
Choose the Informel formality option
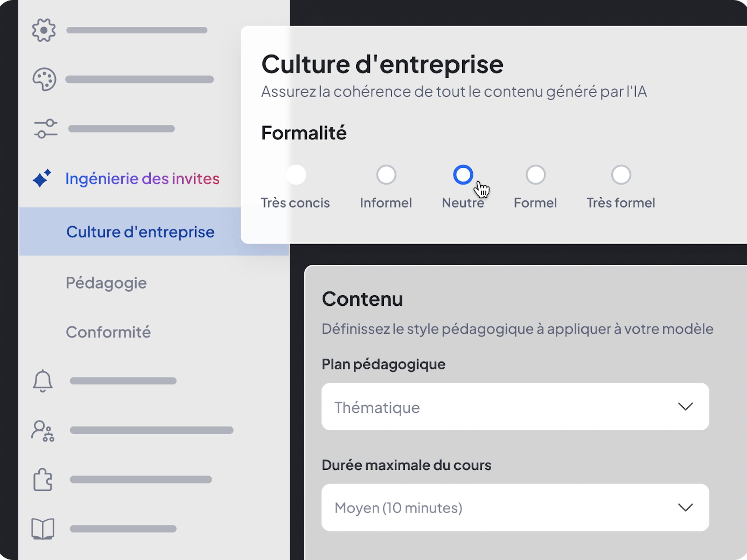click(386, 175)
